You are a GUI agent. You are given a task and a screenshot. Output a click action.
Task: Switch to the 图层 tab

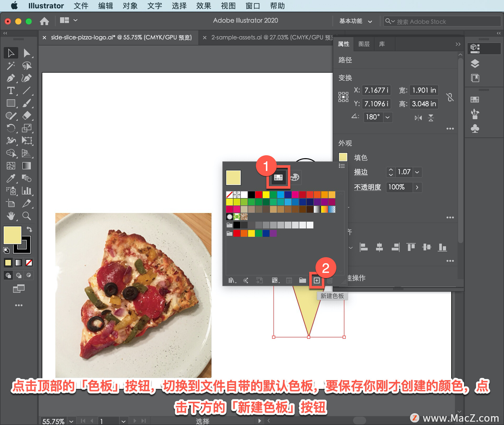[364, 44]
